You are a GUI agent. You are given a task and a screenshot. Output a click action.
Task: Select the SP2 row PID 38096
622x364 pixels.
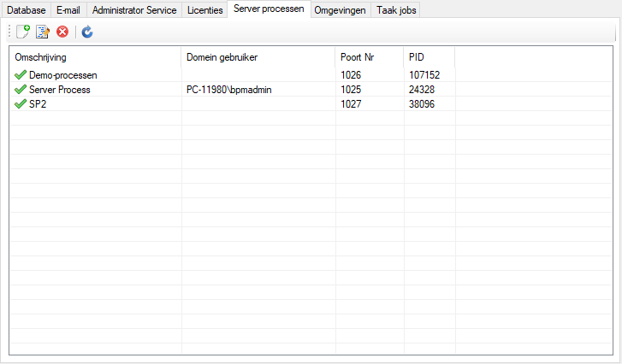coord(423,103)
